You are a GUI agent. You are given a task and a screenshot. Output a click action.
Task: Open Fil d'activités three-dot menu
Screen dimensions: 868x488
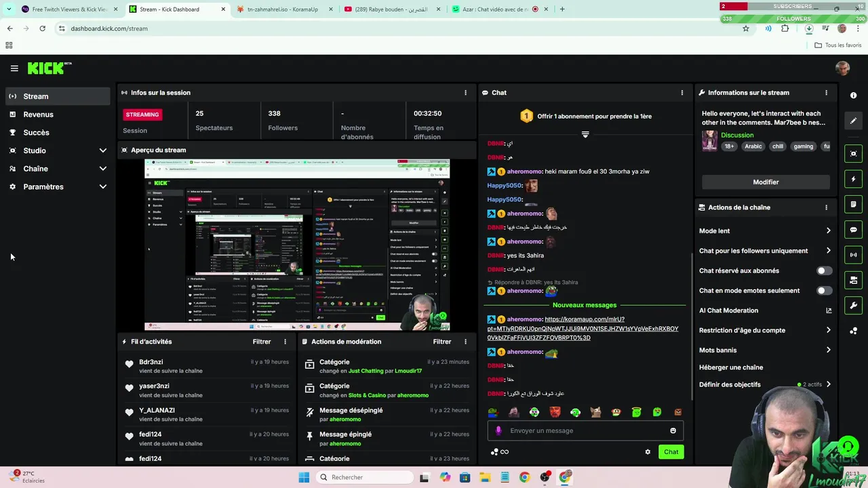[285, 342]
